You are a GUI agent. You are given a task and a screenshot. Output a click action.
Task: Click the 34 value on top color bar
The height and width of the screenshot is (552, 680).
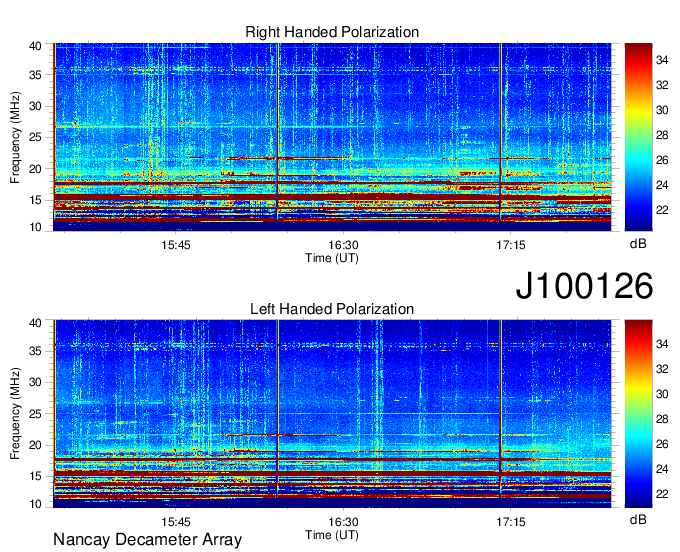click(x=662, y=60)
